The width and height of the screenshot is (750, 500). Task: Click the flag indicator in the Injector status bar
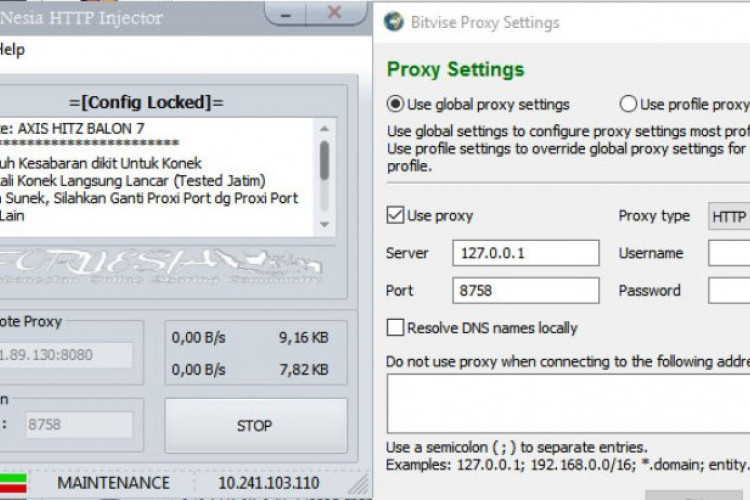(13, 483)
